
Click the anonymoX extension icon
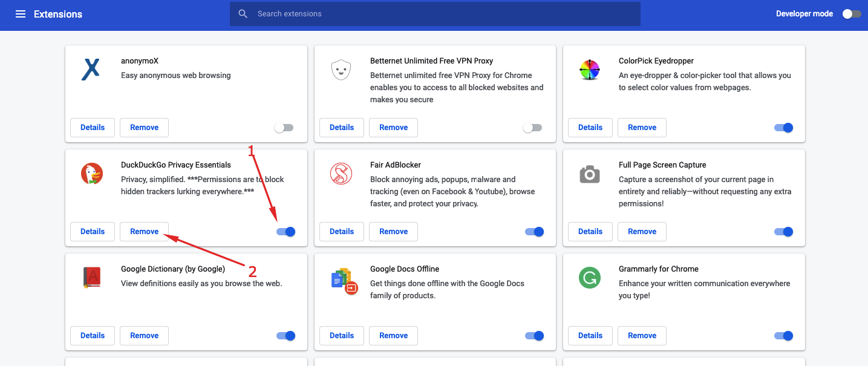[91, 69]
